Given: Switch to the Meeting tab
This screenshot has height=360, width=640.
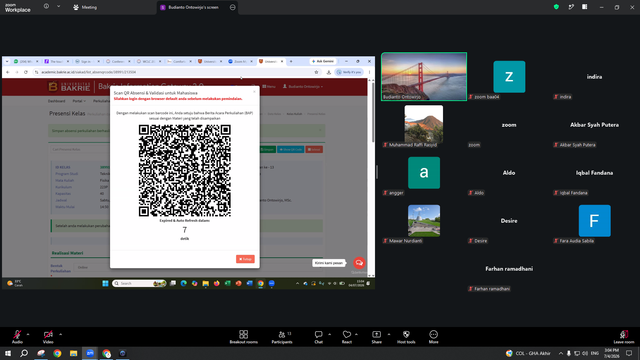Looking at the screenshot, I should [85, 7].
